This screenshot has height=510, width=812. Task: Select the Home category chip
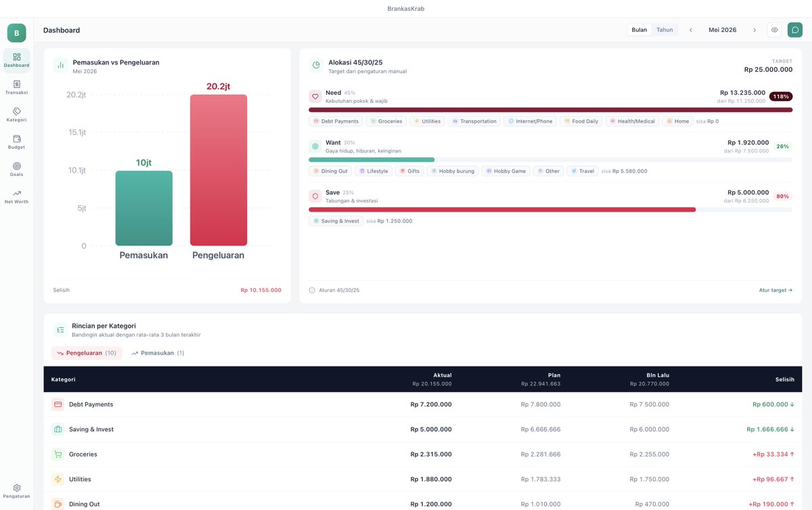[677, 121]
